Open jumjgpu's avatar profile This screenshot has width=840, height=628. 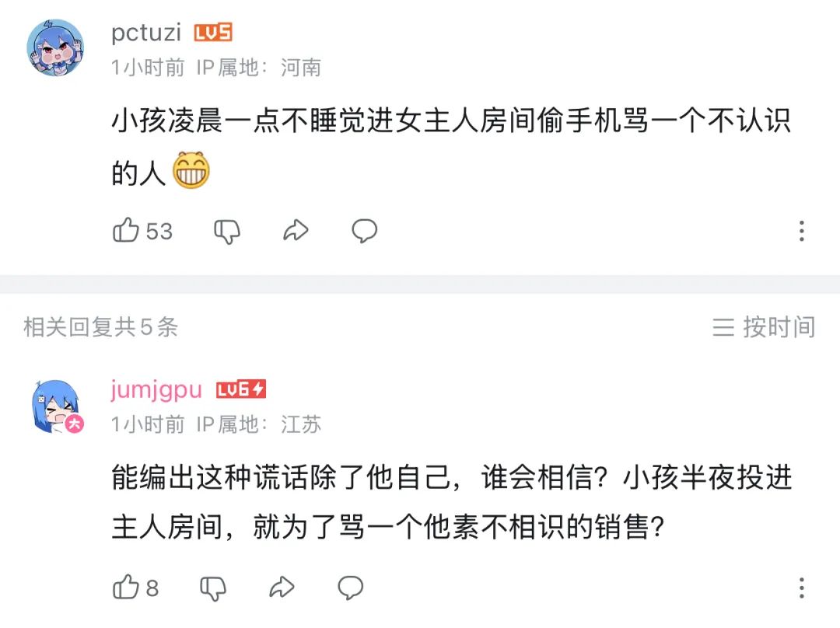56,406
